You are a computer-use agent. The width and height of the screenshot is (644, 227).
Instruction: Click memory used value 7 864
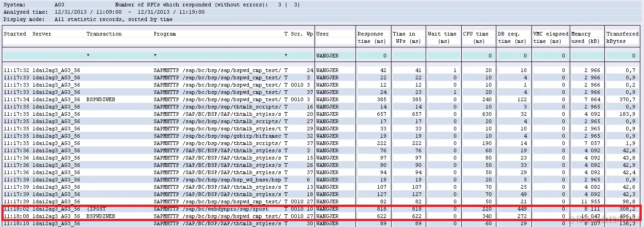[x=591, y=99]
